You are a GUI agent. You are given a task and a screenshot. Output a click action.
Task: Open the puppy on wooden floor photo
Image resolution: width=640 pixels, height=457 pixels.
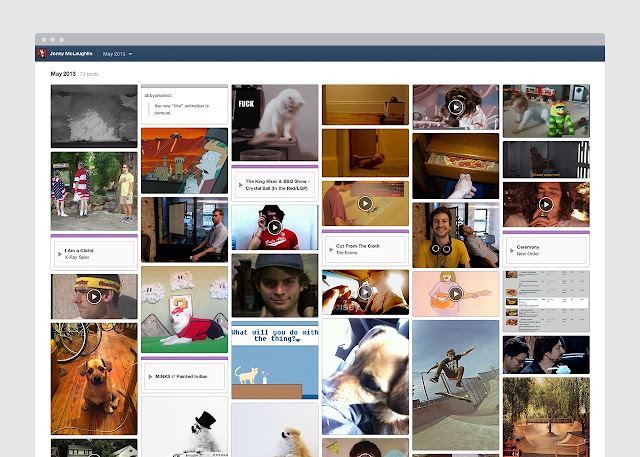click(x=94, y=379)
